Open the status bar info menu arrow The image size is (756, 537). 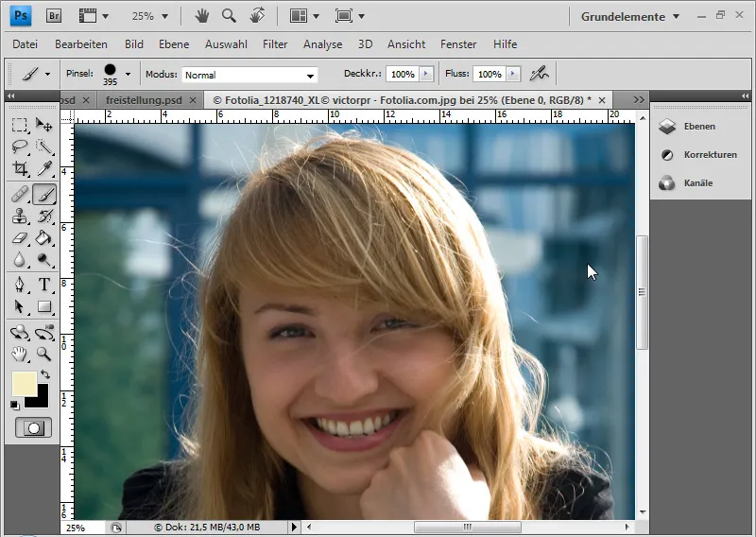click(294, 527)
